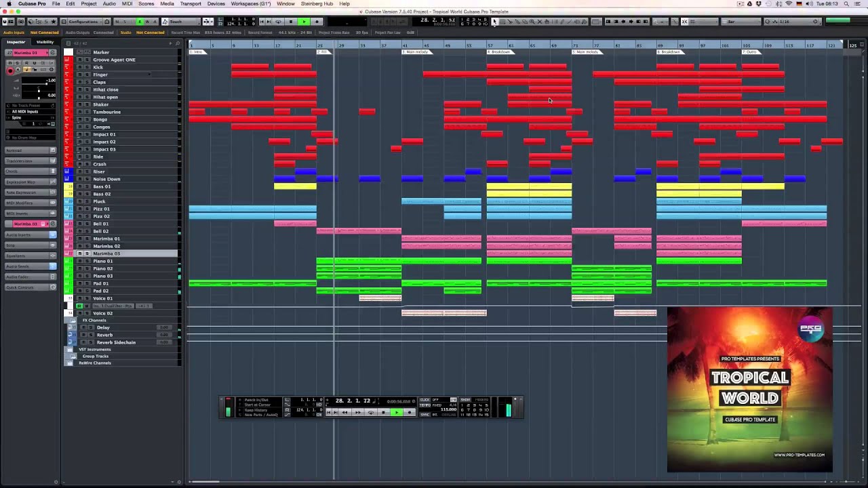The width and height of the screenshot is (868, 488).
Task: Click the Tropical World template cover image
Action: click(749, 390)
